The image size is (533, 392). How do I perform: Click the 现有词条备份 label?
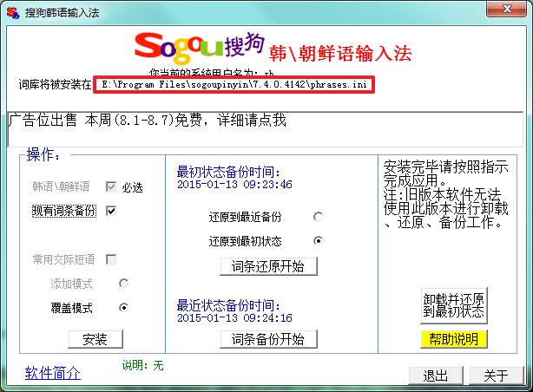click(64, 211)
